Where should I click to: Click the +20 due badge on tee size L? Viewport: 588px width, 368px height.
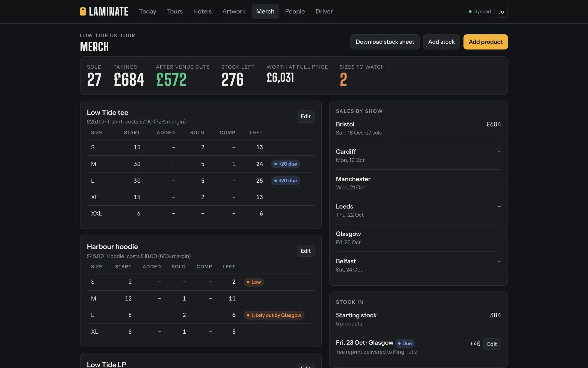click(x=285, y=181)
